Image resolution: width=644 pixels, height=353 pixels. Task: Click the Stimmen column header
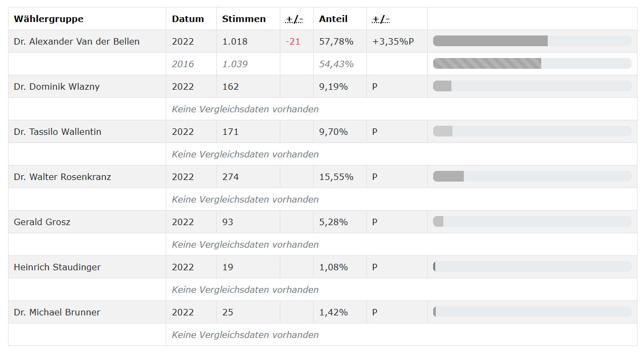point(244,19)
